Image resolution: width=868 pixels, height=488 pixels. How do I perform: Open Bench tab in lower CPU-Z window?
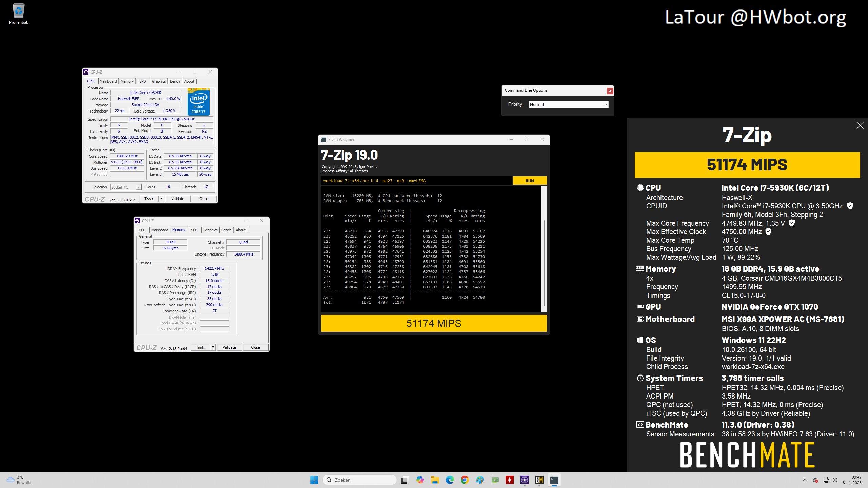pos(226,230)
